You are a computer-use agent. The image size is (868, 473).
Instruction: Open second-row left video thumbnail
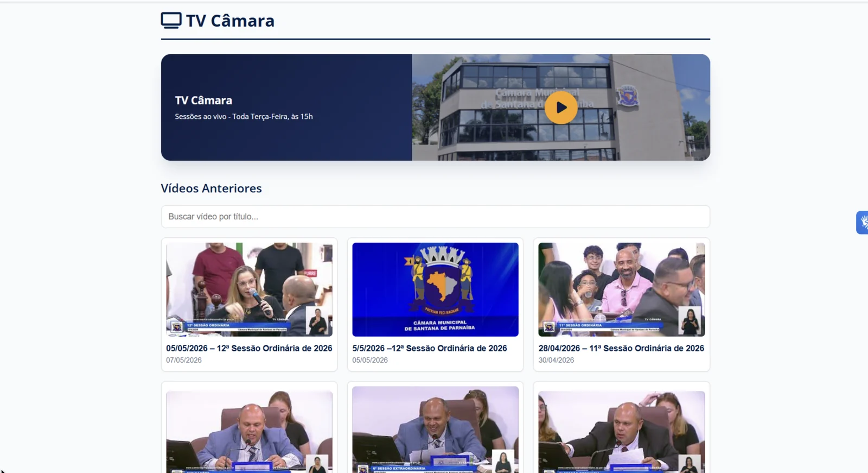pyautogui.click(x=249, y=432)
